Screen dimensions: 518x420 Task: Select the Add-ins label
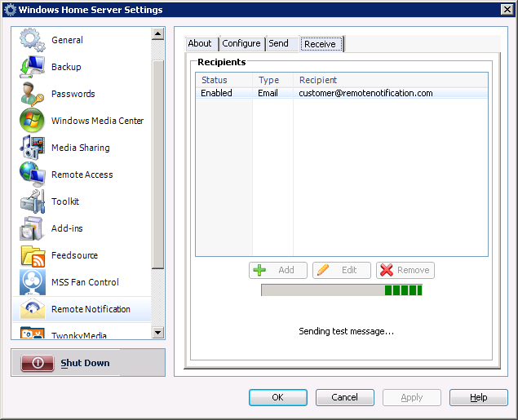67,228
